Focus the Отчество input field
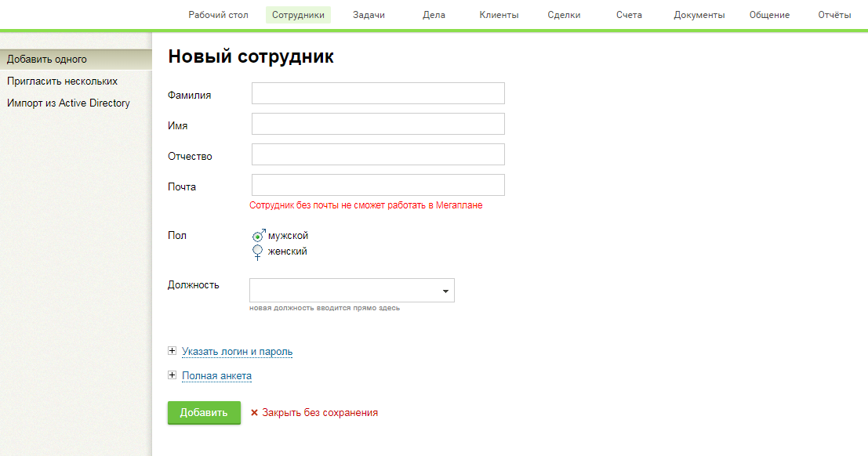Image resolution: width=868 pixels, height=456 pixels. pyautogui.click(x=378, y=154)
